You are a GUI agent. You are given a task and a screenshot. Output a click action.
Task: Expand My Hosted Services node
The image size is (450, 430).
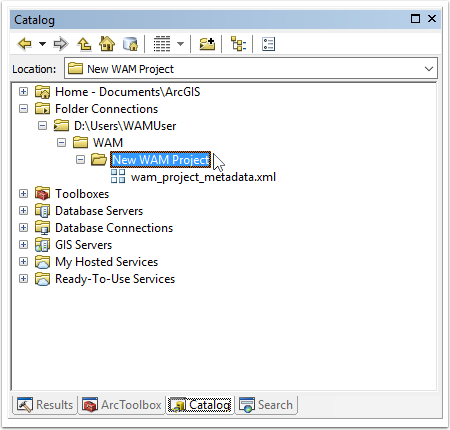click(23, 262)
